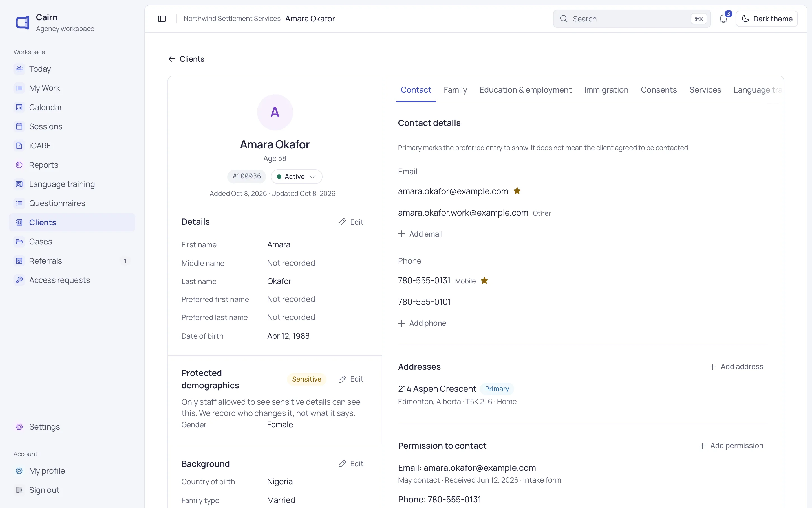Open Cases in sidebar
This screenshot has height=508, width=812.
[x=72, y=242]
